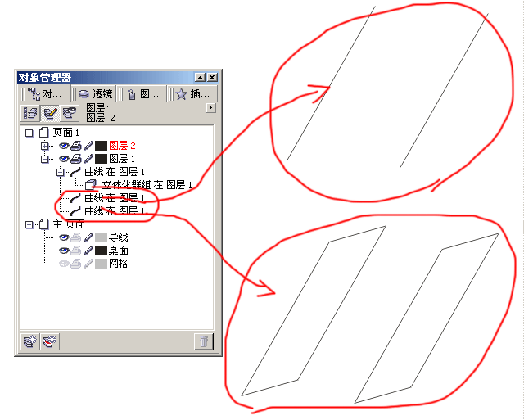Select 立体化群组 在 图层 1 item
Image resolution: width=524 pixels, height=420 pixels.
tap(147, 185)
